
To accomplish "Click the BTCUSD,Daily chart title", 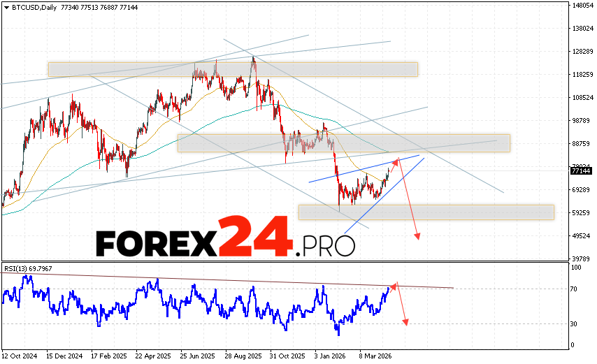I will pyautogui.click(x=34, y=5).
